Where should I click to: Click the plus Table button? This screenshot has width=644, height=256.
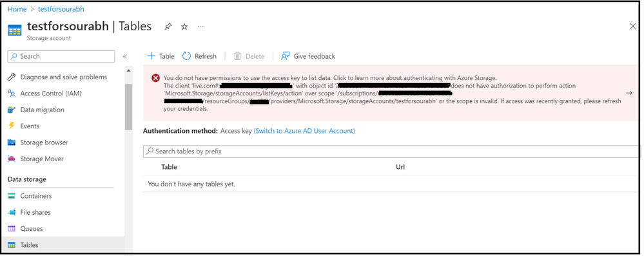click(x=161, y=56)
